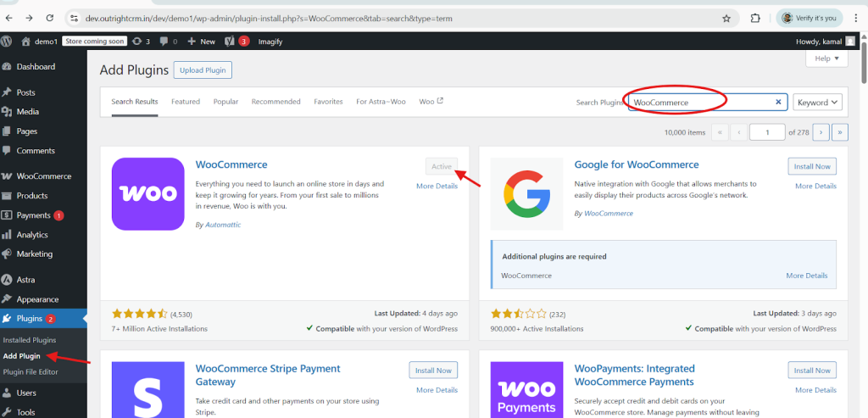The image size is (868, 418).
Task: Jump to the last results page
Action: tap(840, 132)
